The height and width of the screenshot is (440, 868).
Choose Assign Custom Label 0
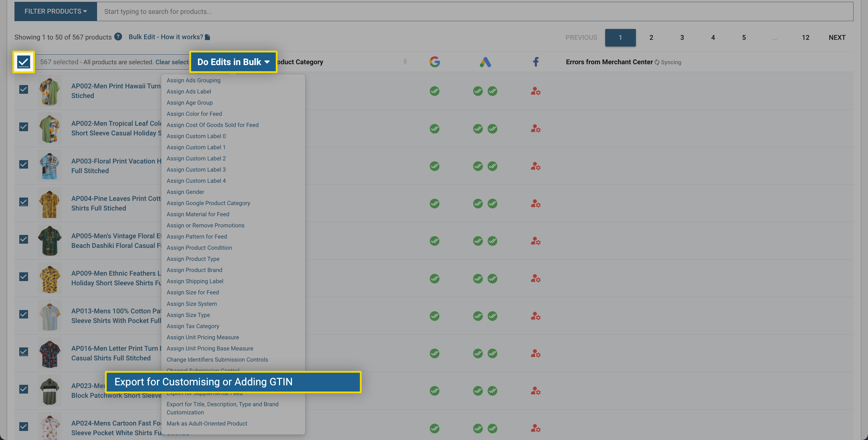coord(196,136)
